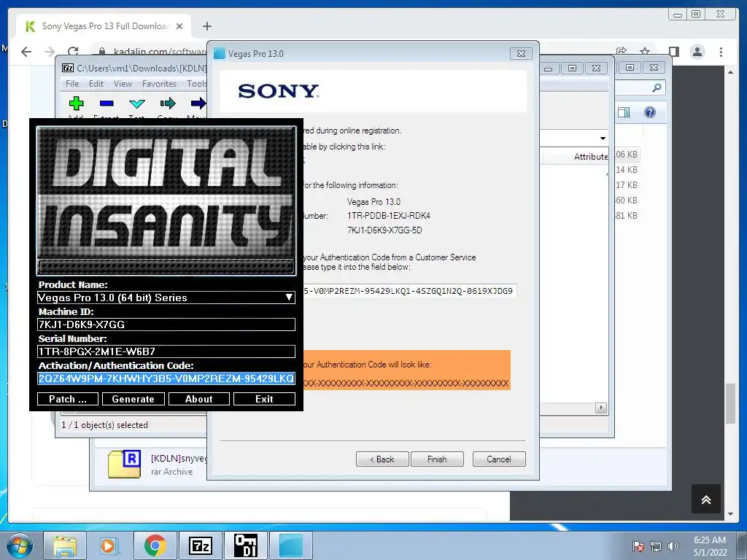Open the 7-Zip Favorites menu
This screenshot has height=560, width=747.
pyautogui.click(x=159, y=84)
